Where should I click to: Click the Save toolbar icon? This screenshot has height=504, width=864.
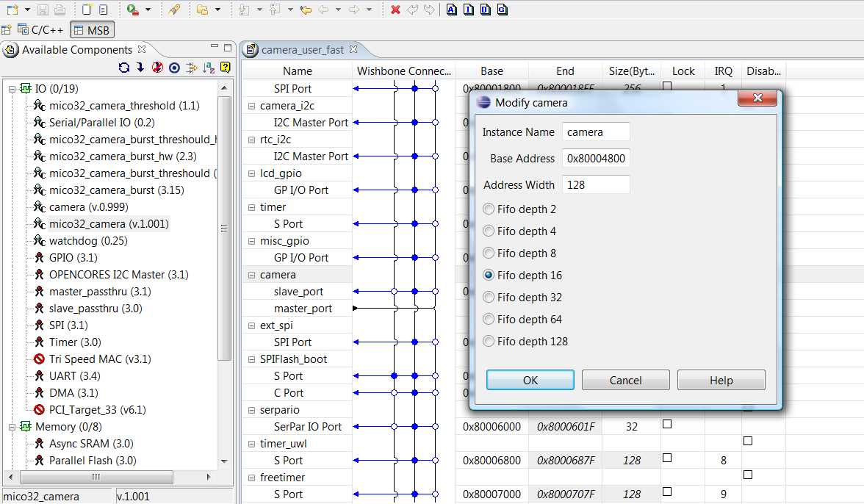pyautogui.click(x=43, y=10)
